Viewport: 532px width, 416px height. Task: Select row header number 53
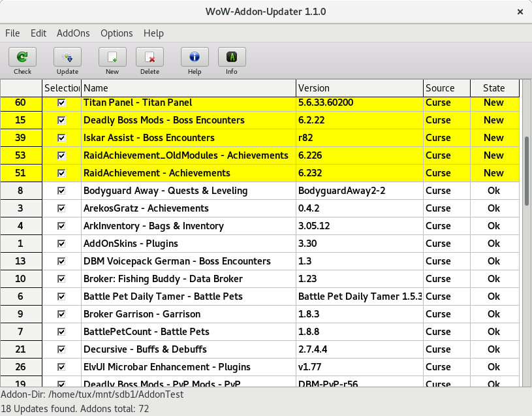[x=21, y=155]
